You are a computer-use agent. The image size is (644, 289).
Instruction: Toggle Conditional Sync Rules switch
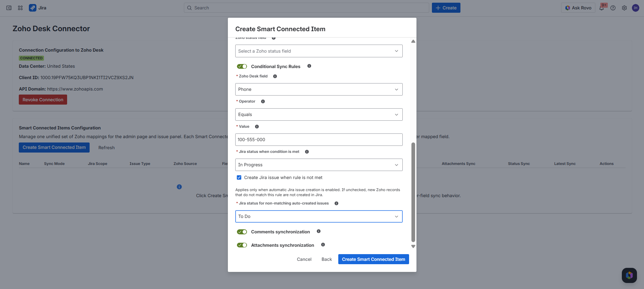(x=242, y=66)
